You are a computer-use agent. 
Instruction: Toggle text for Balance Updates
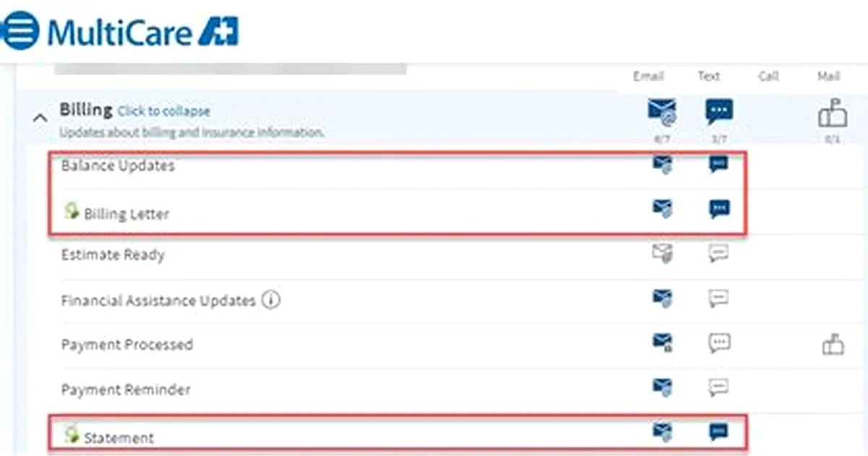718,165
